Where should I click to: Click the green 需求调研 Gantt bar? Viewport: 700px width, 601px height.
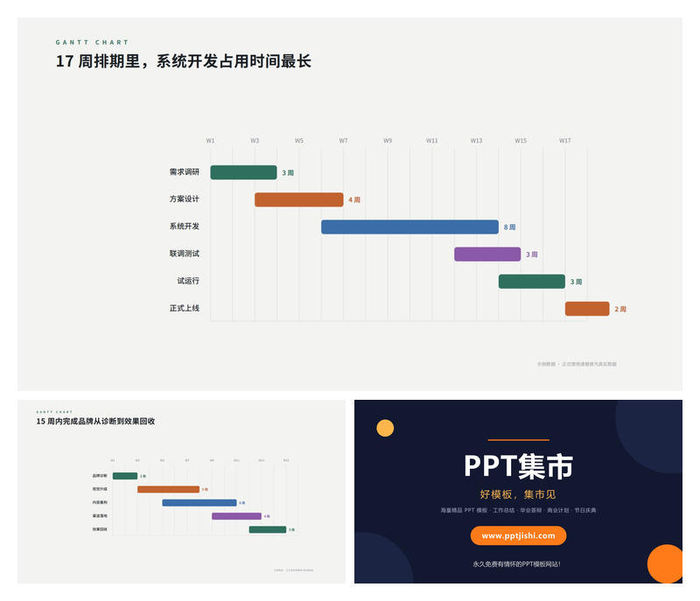[243, 172]
